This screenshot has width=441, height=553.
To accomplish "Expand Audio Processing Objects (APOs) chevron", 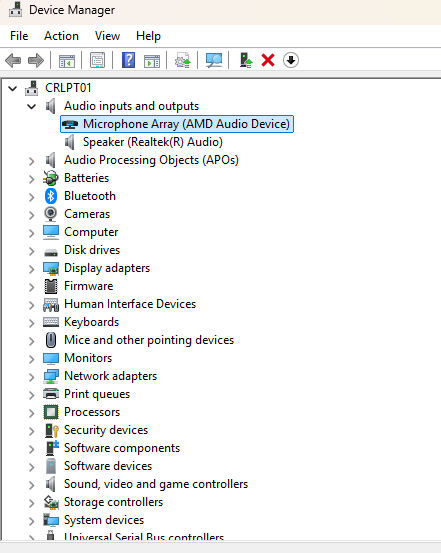I will (x=32, y=161).
